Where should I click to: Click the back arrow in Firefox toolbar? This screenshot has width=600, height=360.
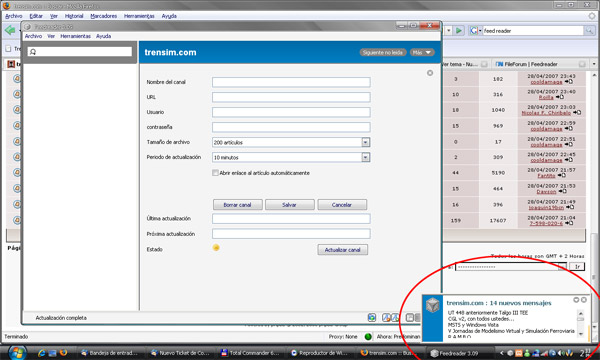click(10, 30)
